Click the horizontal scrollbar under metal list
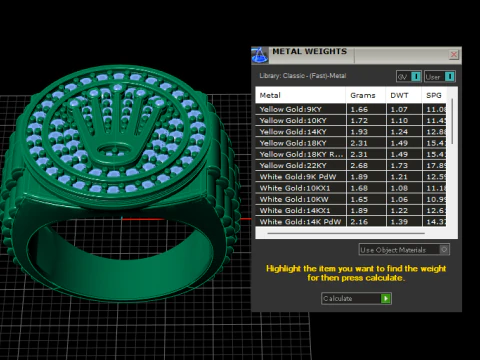Image resolution: width=480 pixels, height=360 pixels. point(346,233)
